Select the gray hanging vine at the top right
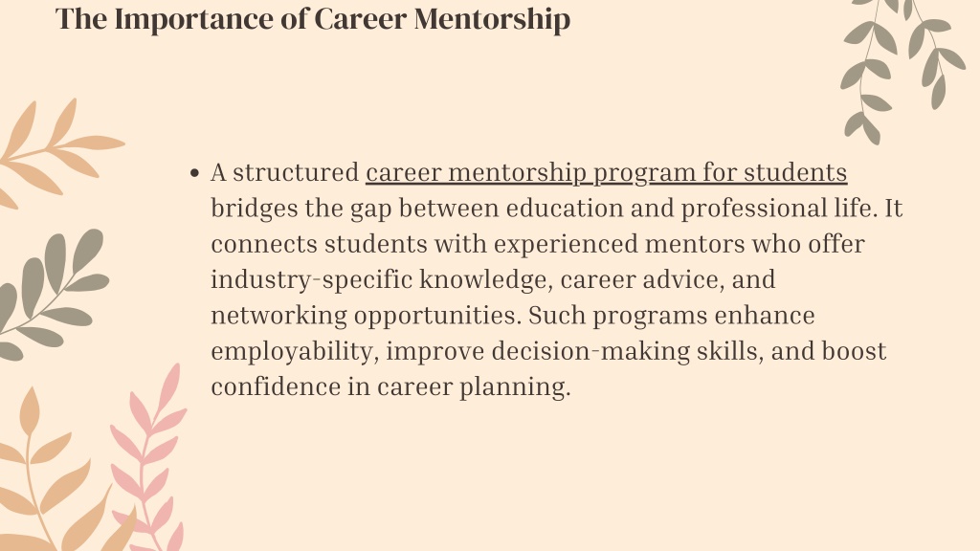The width and height of the screenshot is (980, 551). point(902,71)
